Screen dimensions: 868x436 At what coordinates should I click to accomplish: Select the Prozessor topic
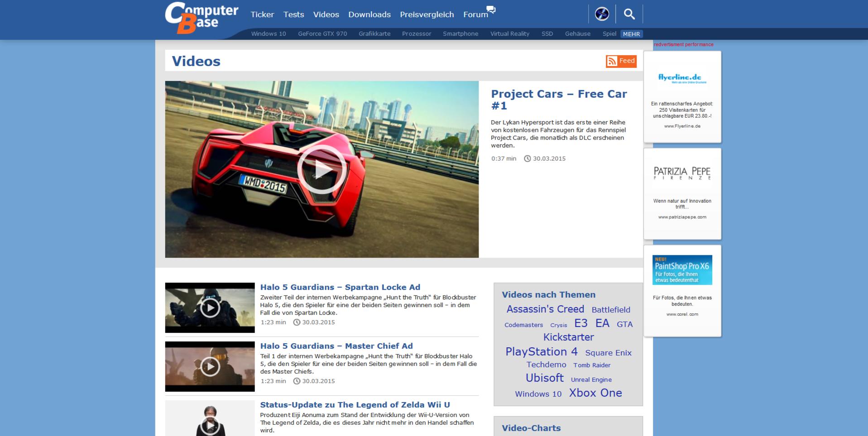417,34
